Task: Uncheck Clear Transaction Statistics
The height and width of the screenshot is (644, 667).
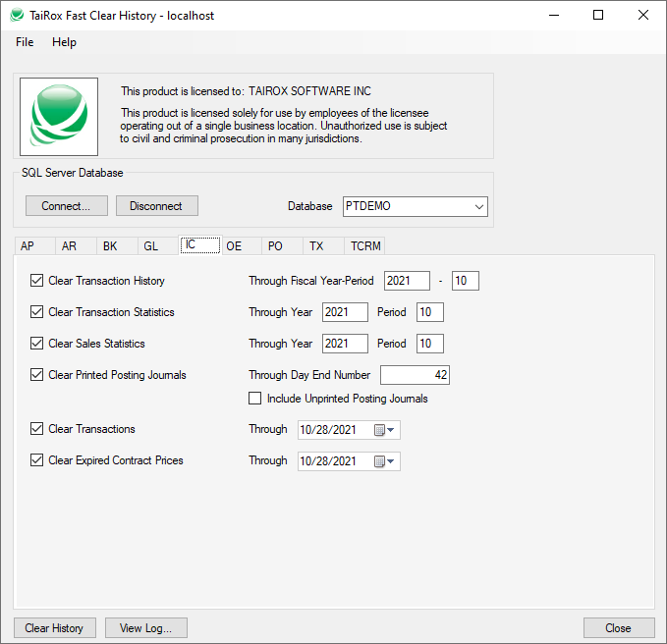Action: (x=36, y=312)
